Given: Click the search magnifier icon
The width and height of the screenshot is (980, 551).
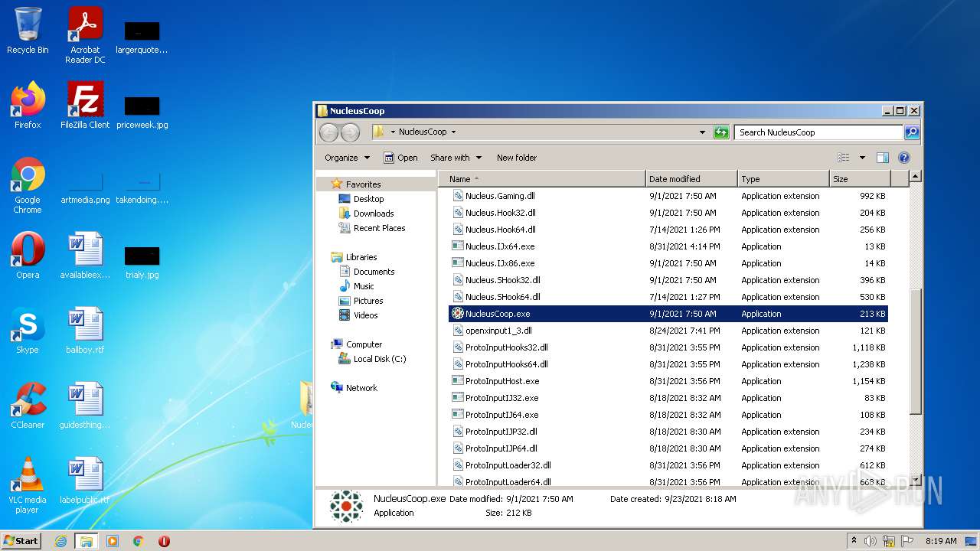Looking at the screenshot, I should click(912, 132).
